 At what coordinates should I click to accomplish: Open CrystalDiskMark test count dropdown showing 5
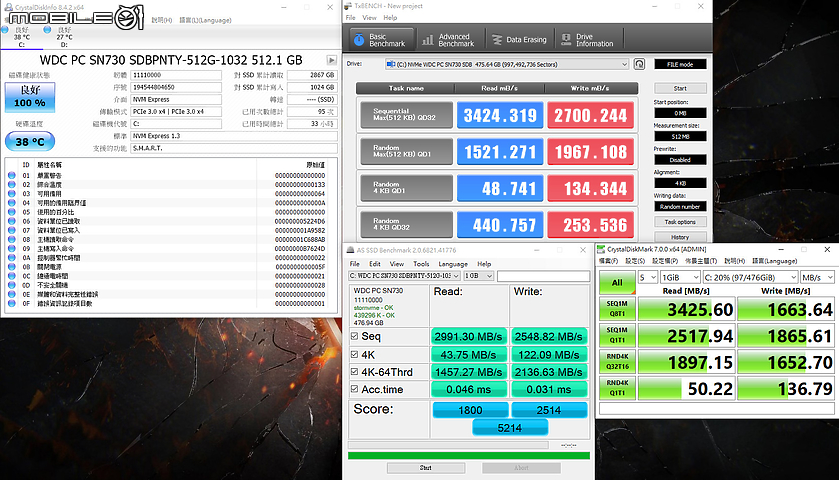[x=647, y=277]
